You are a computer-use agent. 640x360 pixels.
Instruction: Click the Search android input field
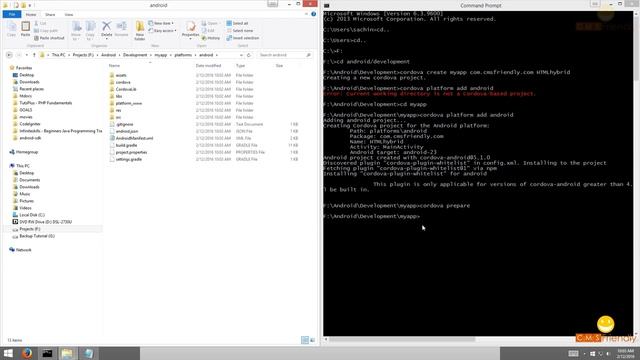click(284, 55)
